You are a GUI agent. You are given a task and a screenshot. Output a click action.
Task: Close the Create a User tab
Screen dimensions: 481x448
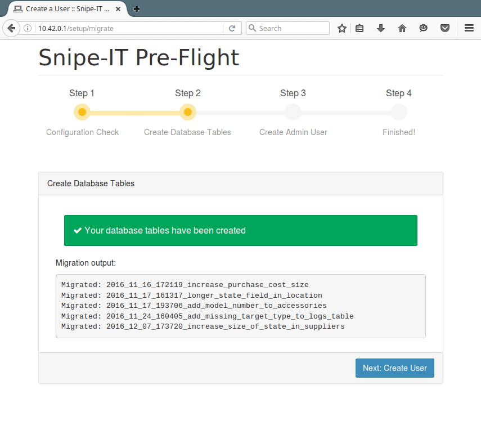118,9
